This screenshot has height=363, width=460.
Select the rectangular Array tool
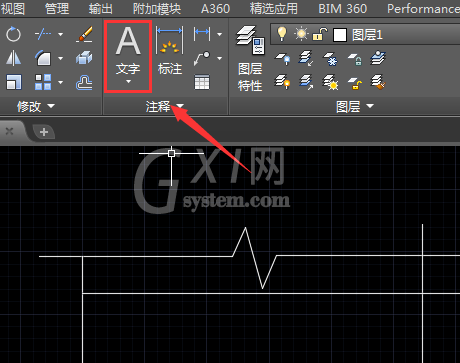tap(43, 82)
